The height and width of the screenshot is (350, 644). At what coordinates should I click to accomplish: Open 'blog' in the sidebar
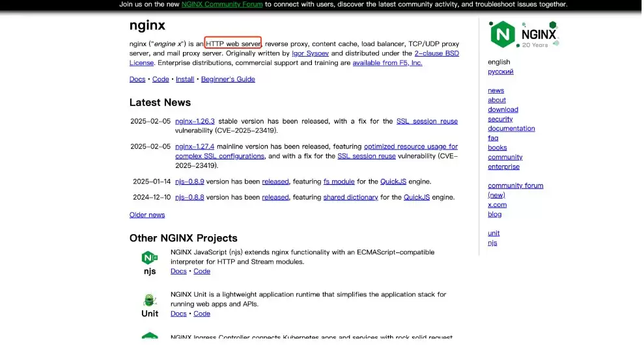pos(494,214)
